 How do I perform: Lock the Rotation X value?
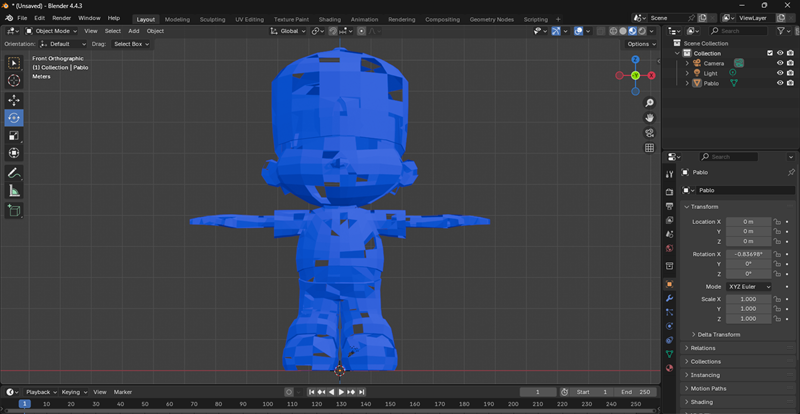[777, 254]
